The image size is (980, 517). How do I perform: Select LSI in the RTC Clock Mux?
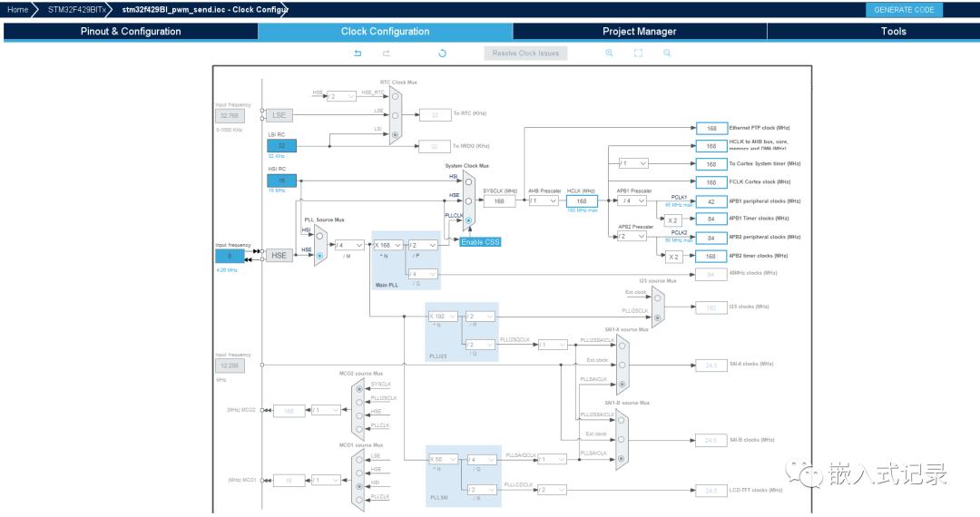coord(395,134)
